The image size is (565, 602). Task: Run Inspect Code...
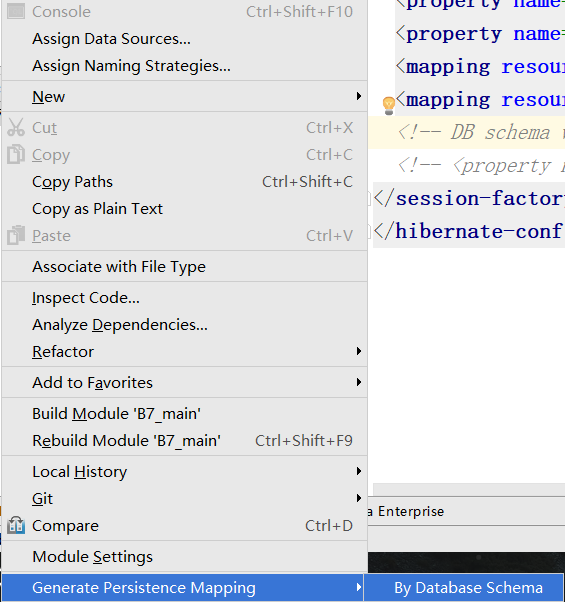click(185, 298)
